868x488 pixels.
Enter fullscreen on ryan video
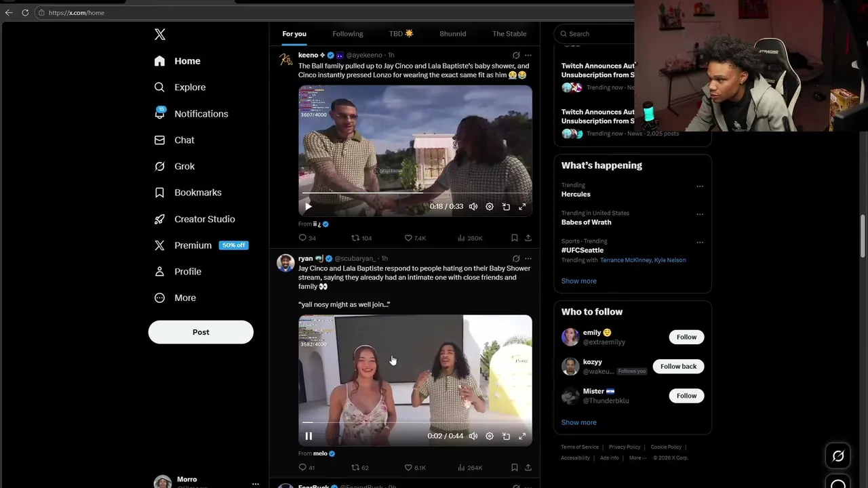tap(522, 436)
